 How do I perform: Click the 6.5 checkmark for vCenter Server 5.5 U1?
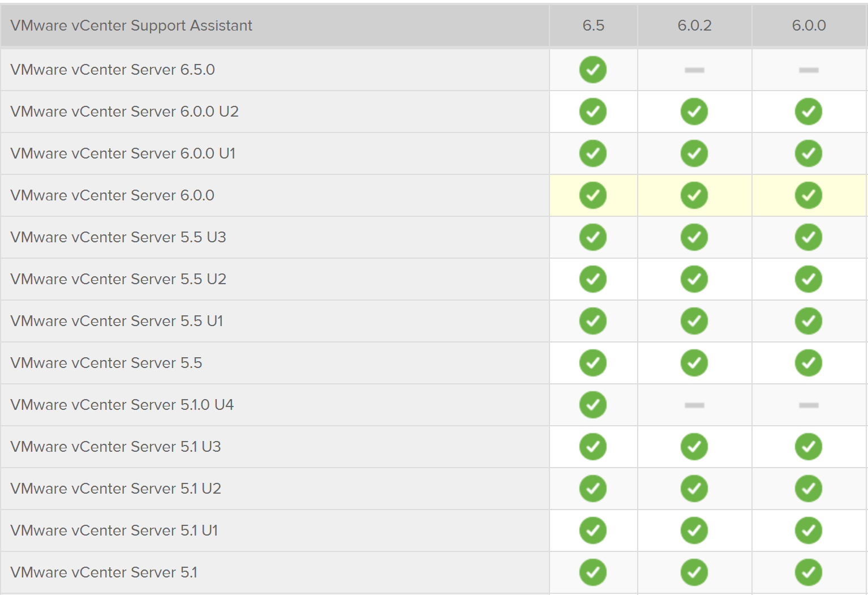pos(593,321)
